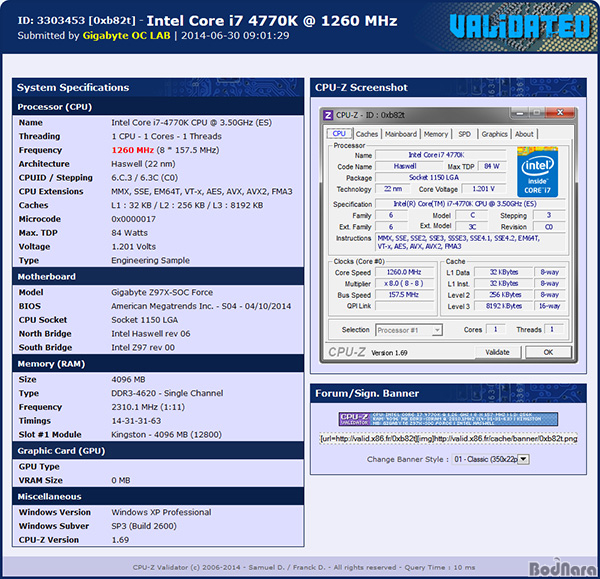Click 'Engineering Sample' type value
The width and height of the screenshot is (600, 579).
pos(150,260)
